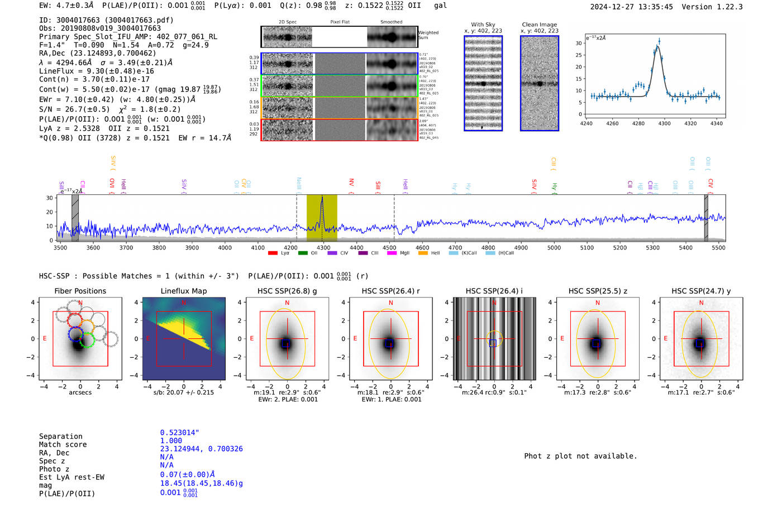Click the λ = 4294.66Å wavelength line
Image resolution: width=782 pixels, height=532 pixels.
(106, 63)
